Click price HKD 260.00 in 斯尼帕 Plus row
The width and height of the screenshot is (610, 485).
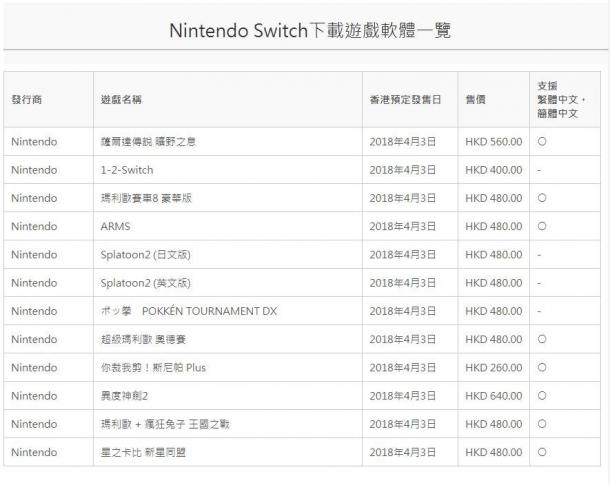494,368
